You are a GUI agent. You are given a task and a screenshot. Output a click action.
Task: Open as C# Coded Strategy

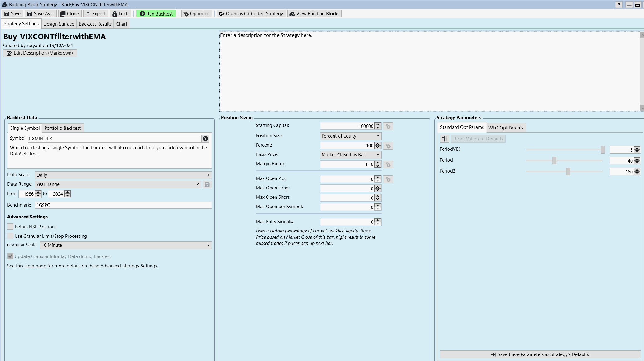251,14
